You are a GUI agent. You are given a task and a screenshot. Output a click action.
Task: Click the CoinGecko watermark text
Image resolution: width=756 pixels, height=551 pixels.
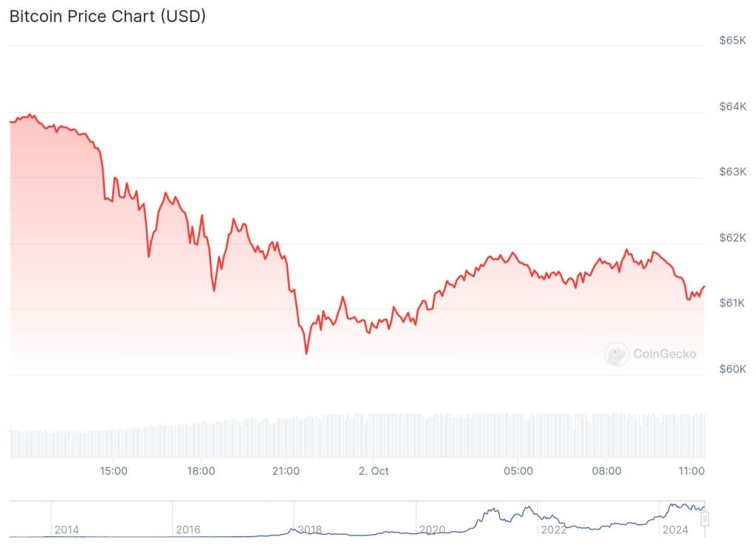(x=664, y=354)
